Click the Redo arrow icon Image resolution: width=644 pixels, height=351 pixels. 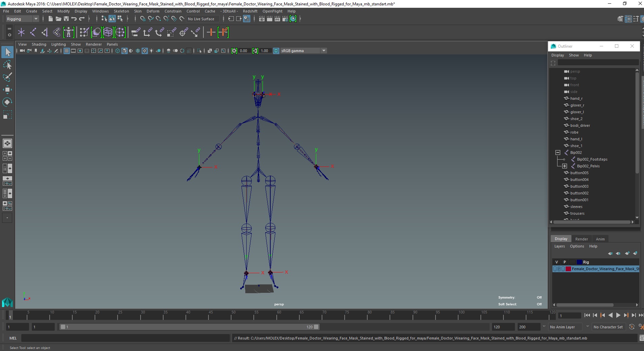(82, 19)
